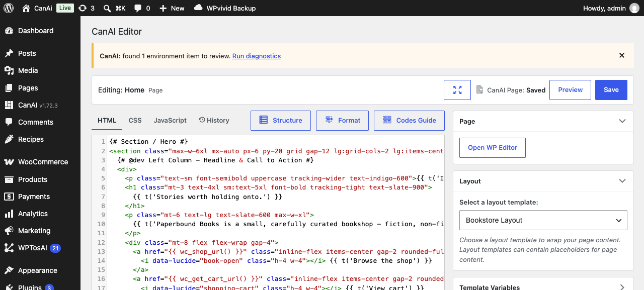Screen dimensions: 644x290
Task: Click the admin avatar icon
Action: tap(634, 8)
